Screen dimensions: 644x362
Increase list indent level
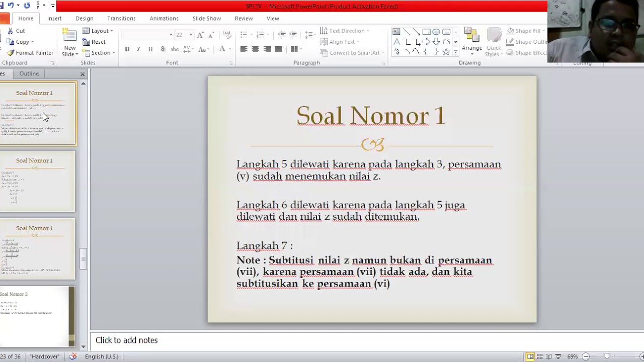tap(295, 35)
